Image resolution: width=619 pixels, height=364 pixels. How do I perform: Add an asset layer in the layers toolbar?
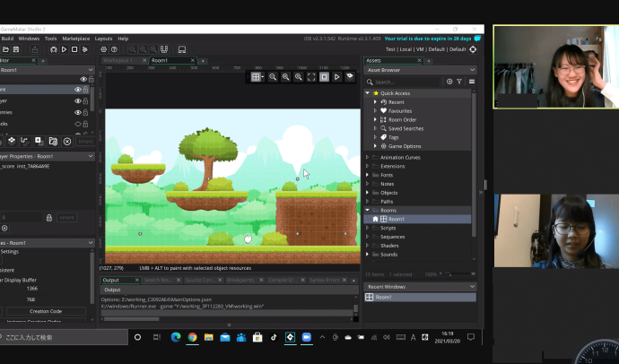point(39,141)
